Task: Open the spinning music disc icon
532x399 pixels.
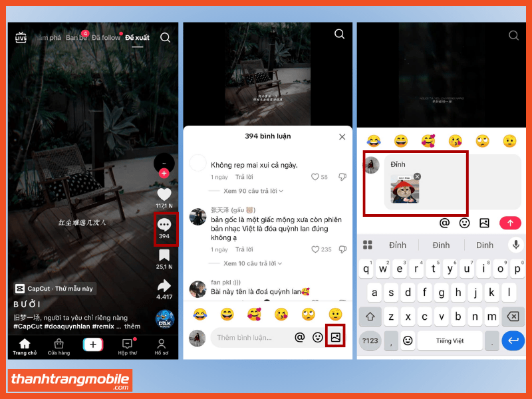Action: tap(165, 319)
